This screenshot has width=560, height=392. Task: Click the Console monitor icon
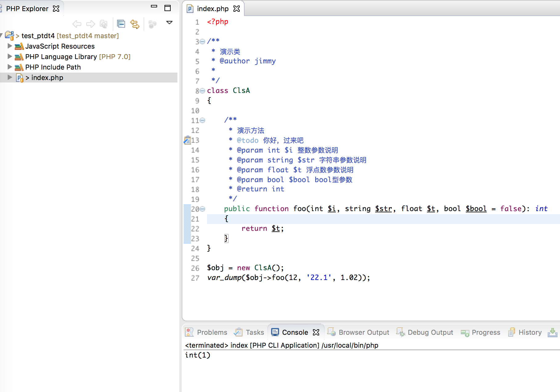[275, 332]
